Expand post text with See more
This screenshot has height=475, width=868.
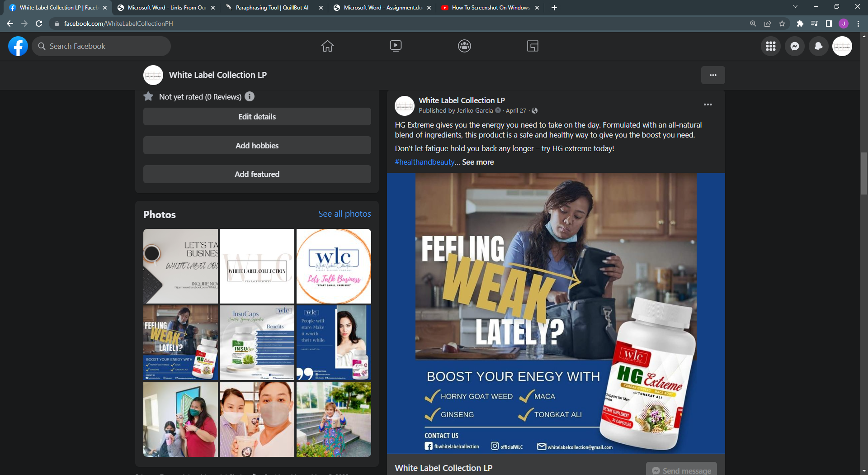click(478, 162)
